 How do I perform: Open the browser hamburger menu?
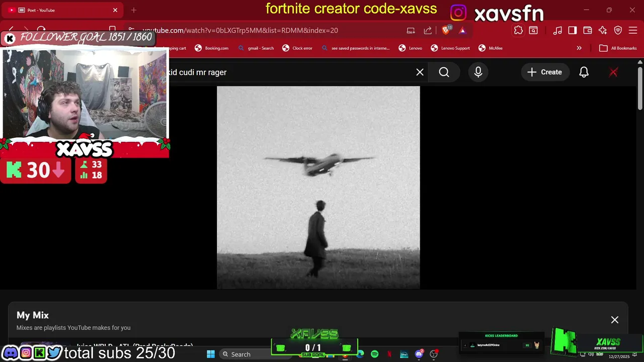pyautogui.click(x=633, y=31)
